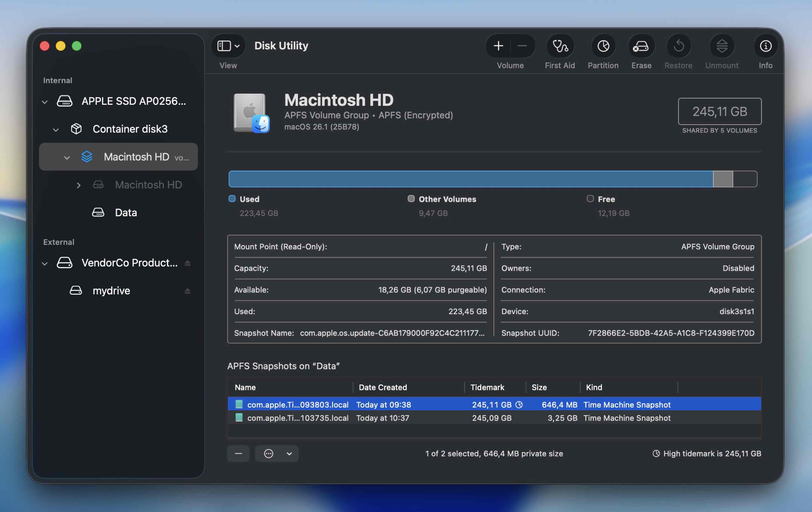Open the more options ellipsis menu
812x512 pixels.
269,453
